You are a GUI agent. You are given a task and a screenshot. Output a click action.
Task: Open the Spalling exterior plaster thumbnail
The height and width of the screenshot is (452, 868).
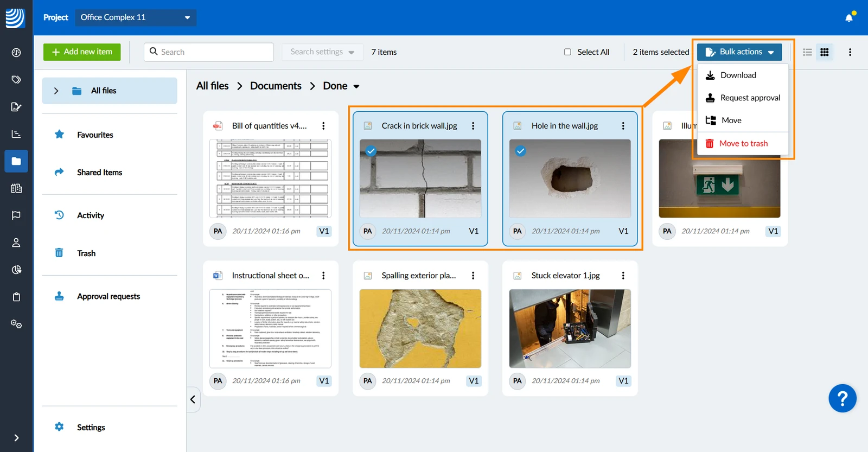coord(420,328)
